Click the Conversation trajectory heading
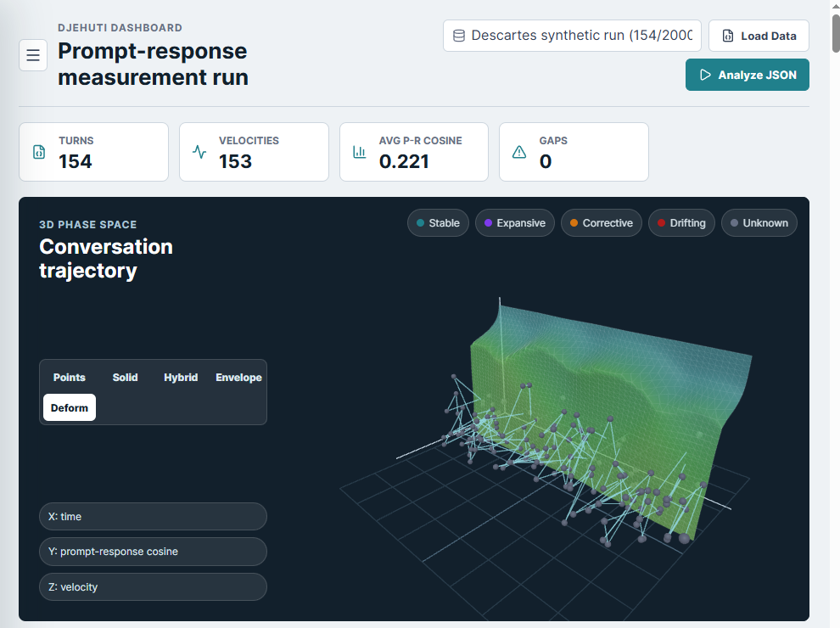 click(x=106, y=258)
